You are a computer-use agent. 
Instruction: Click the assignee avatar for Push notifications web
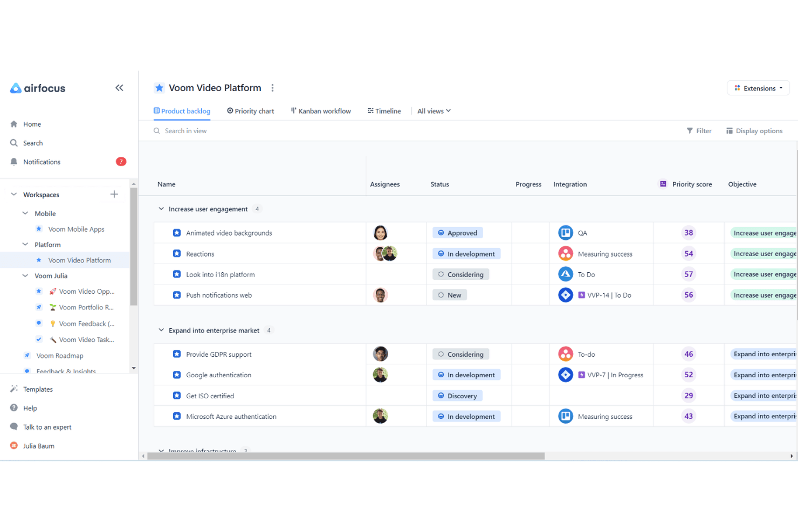coord(380,295)
